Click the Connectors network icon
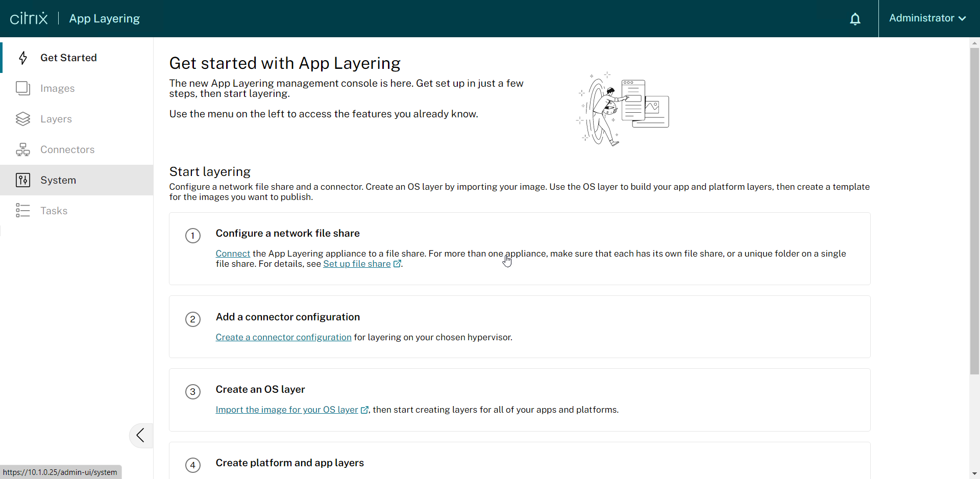Image resolution: width=980 pixels, height=479 pixels. [23, 149]
